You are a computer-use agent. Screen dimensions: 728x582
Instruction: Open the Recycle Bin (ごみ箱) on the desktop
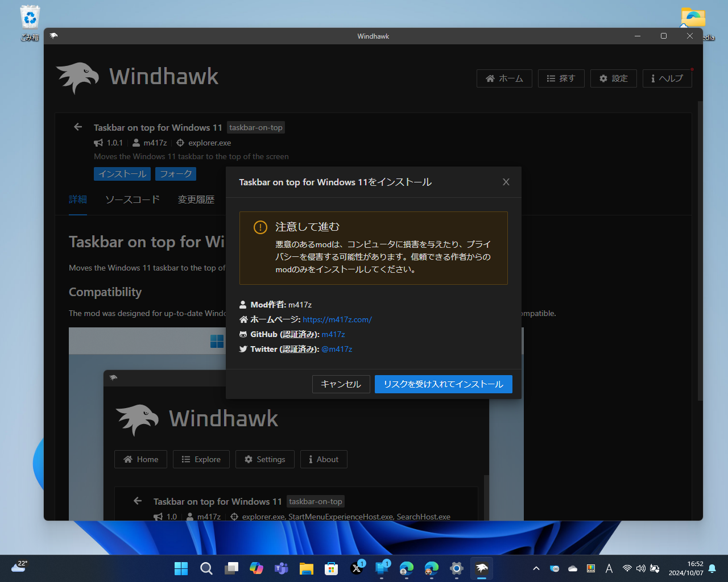30,23
